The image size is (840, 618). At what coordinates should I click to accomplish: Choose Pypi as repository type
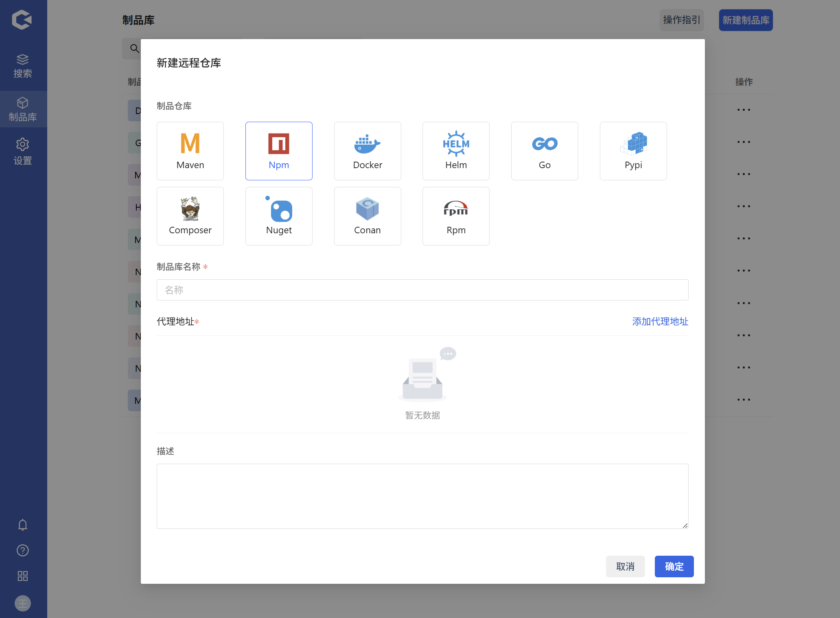633,151
